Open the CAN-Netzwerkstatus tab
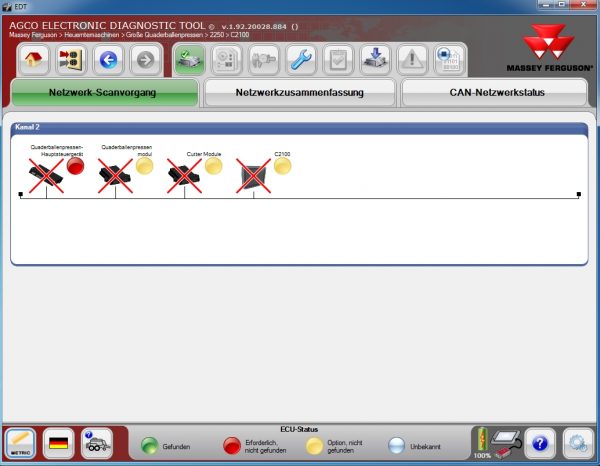The height and width of the screenshot is (466, 600). 496,93
